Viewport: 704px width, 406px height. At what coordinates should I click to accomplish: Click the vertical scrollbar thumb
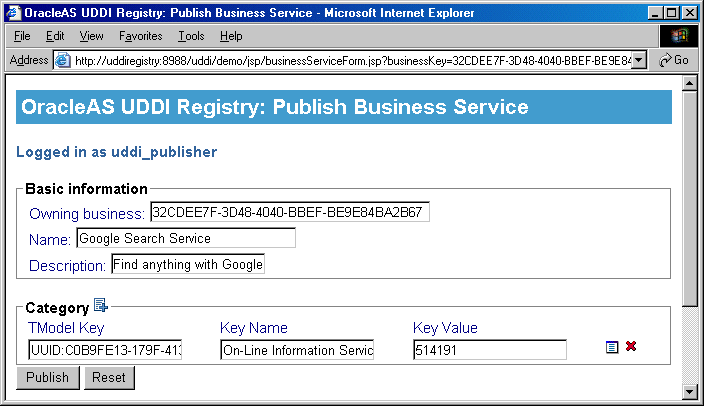[x=690, y=199]
